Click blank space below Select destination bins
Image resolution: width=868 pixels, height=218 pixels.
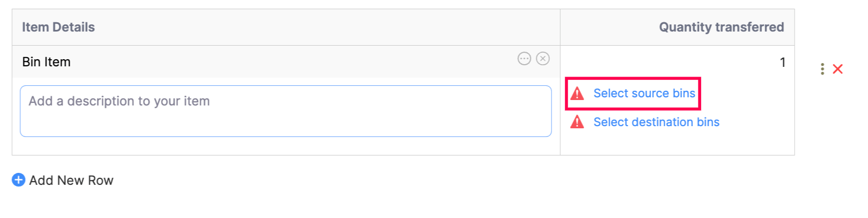tap(677, 143)
